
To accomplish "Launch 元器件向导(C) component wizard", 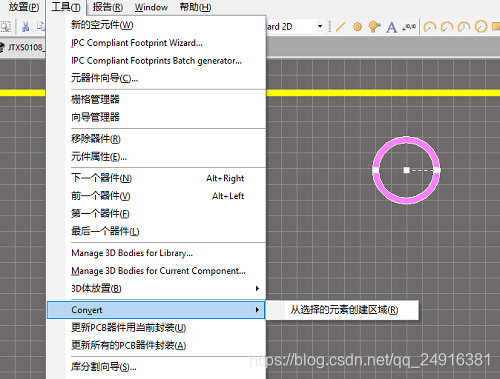I will click(x=156, y=78).
